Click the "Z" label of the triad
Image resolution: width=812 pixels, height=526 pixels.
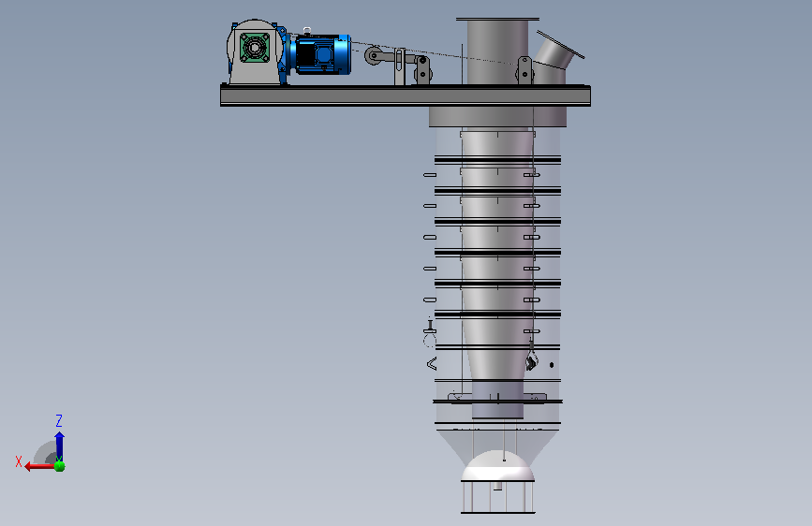click(59, 420)
